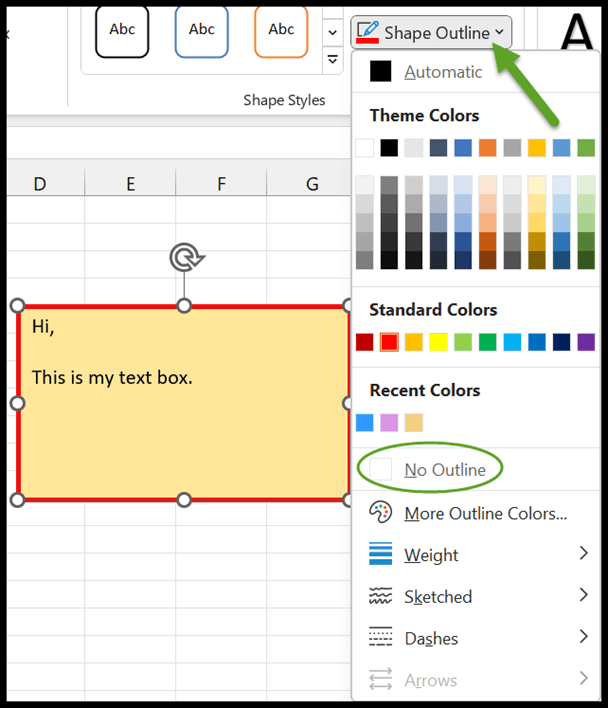This screenshot has width=608, height=708.
Task: Select the orange Abc shape style
Action: pyautogui.click(x=281, y=31)
